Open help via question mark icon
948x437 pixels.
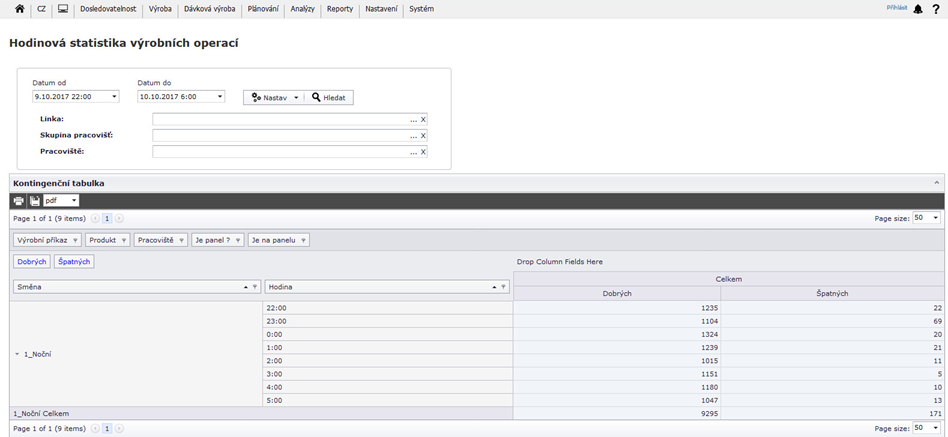pos(936,9)
